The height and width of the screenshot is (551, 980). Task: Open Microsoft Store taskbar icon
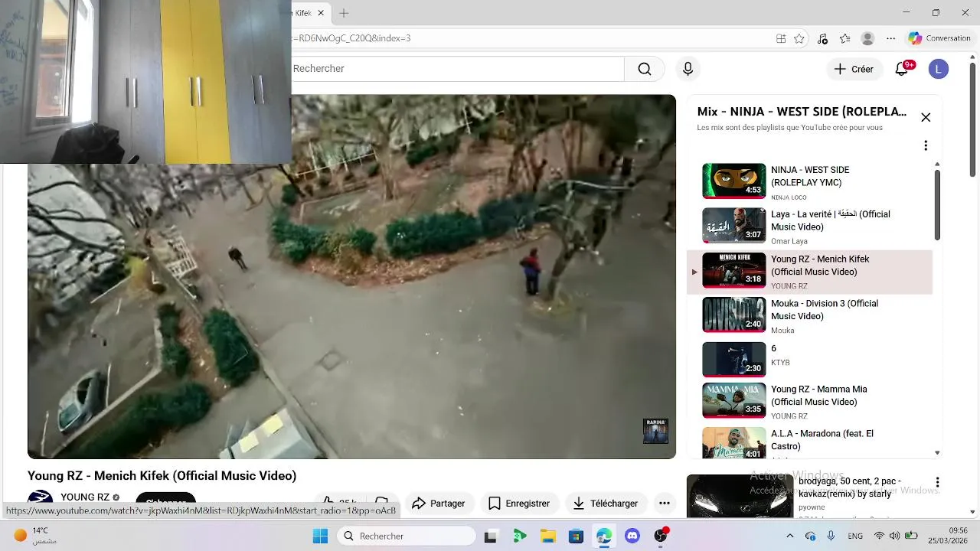pos(576,536)
